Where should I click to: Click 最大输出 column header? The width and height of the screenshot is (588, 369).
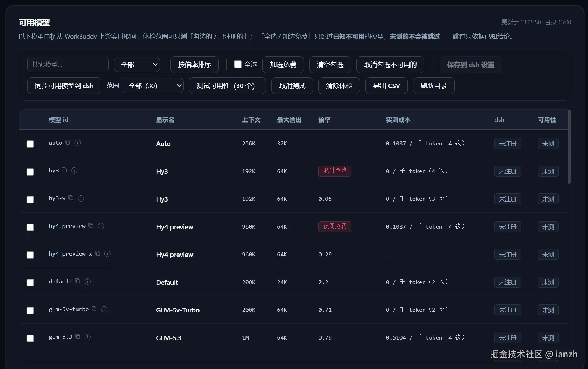point(289,120)
